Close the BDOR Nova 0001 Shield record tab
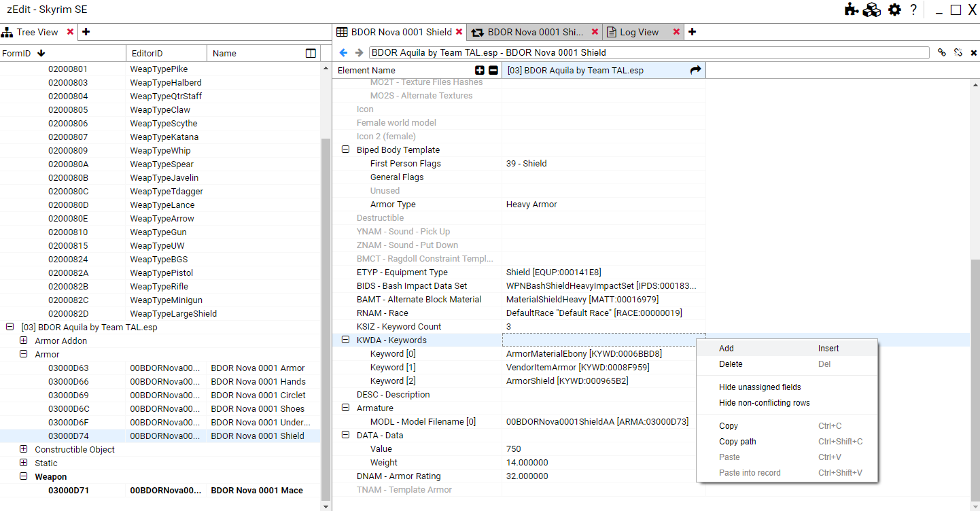The height and width of the screenshot is (511, 980). pos(459,32)
